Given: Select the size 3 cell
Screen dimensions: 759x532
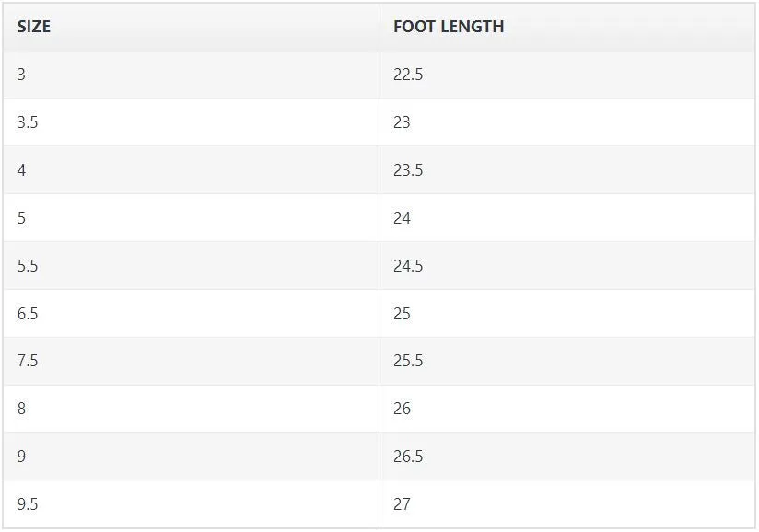Looking at the screenshot, I should [x=192, y=75].
